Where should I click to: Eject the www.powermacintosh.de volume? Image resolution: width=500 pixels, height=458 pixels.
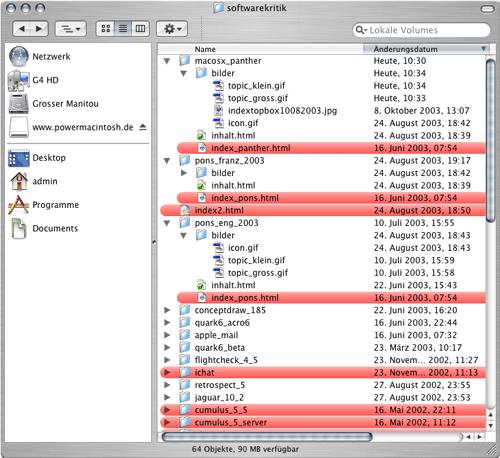(x=143, y=127)
